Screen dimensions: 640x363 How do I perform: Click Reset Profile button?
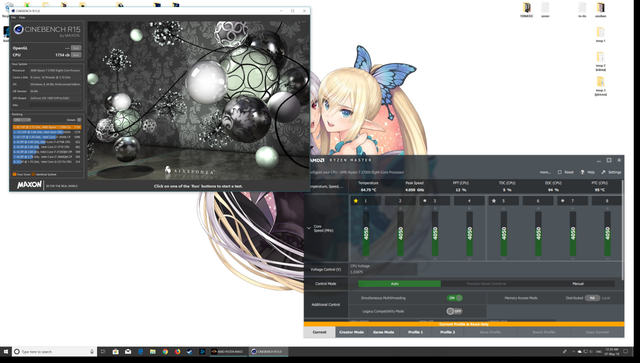[x=544, y=332]
